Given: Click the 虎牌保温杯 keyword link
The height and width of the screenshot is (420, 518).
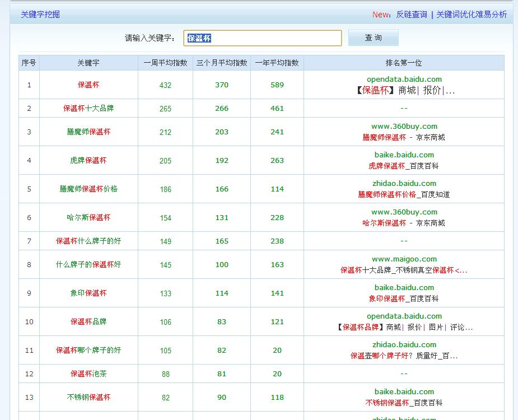Looking at the screenshot, I should pos(88,161).
